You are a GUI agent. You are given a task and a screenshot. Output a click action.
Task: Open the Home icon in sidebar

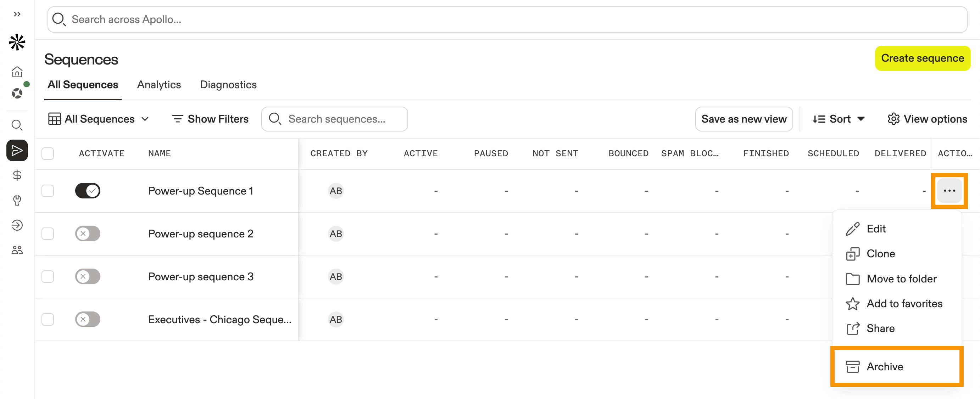click(x=17, y=72)
